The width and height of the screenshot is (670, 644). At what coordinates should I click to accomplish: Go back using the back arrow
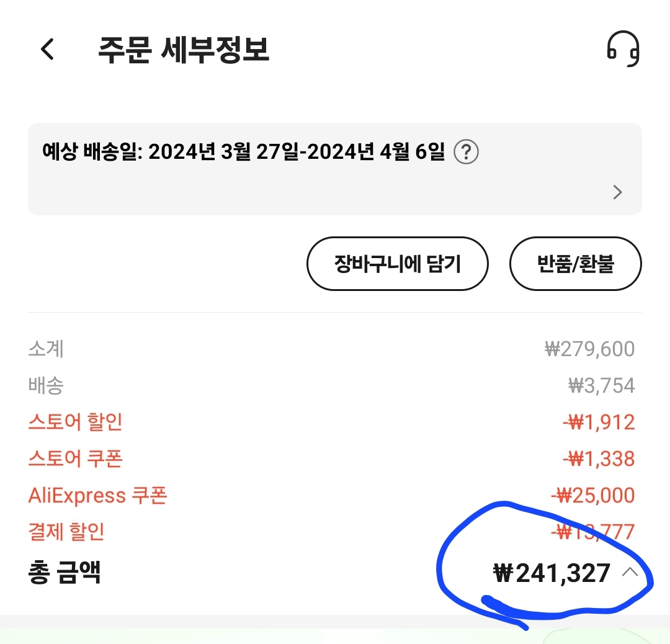(48, 49)
